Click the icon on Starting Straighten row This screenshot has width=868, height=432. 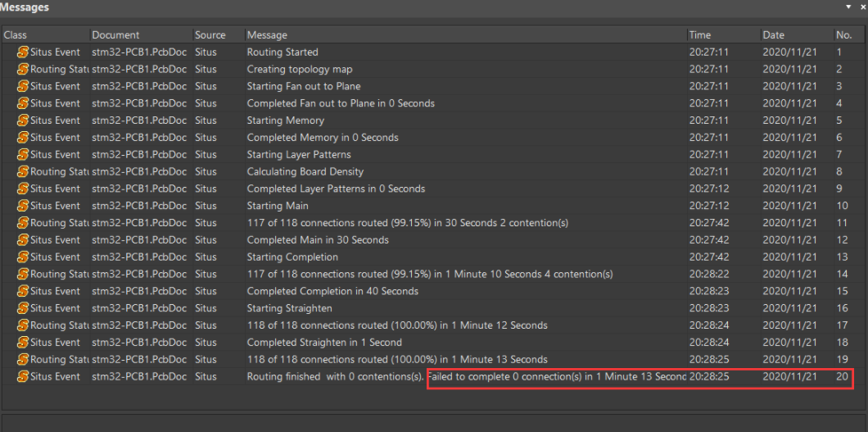click(23, 308)
